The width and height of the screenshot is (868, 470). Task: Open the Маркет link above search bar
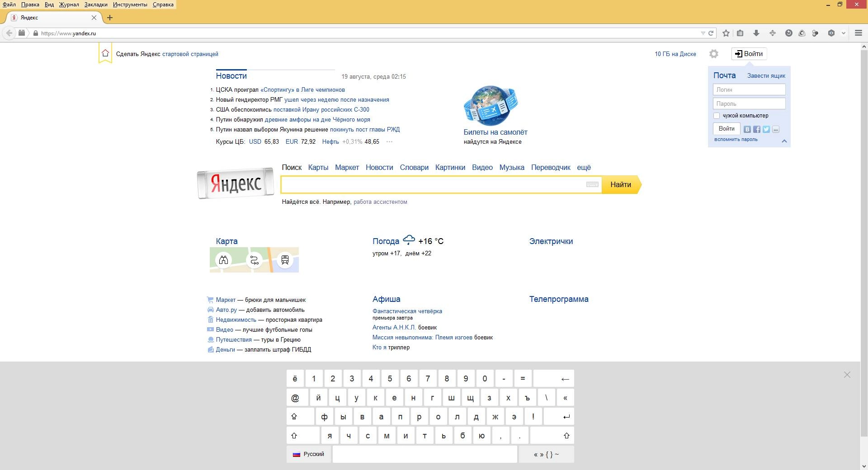[x=347, y=167]
